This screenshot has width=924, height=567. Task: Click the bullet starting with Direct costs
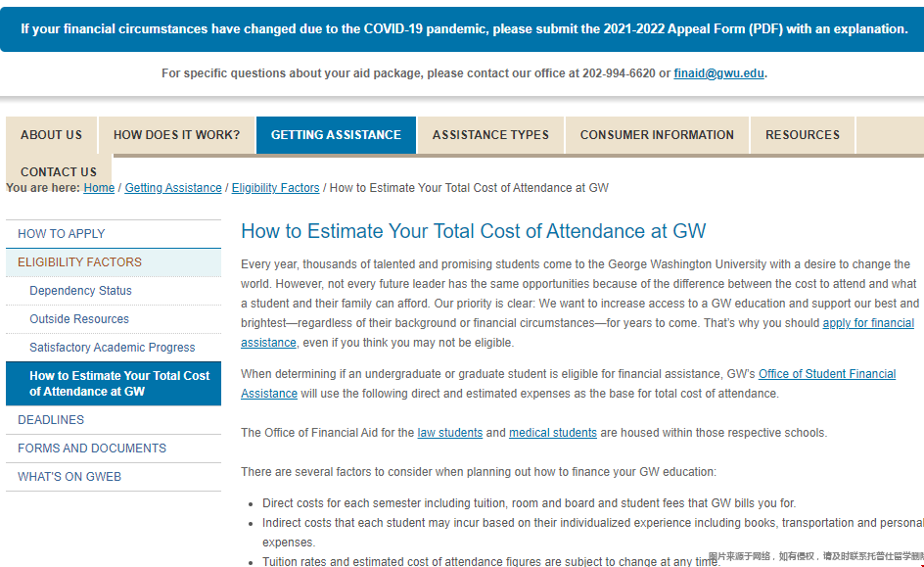pyautogui.click(x=529, y=502)
